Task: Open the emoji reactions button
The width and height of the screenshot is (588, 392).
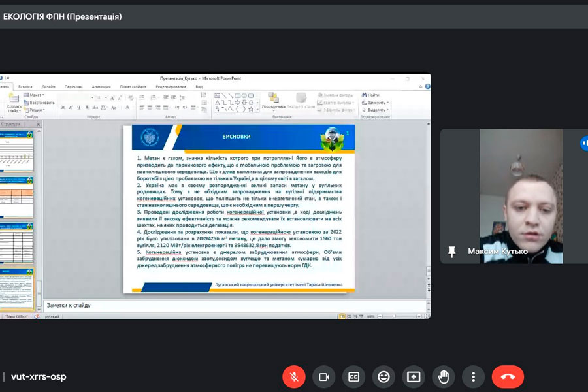Action: pos(384,377)
